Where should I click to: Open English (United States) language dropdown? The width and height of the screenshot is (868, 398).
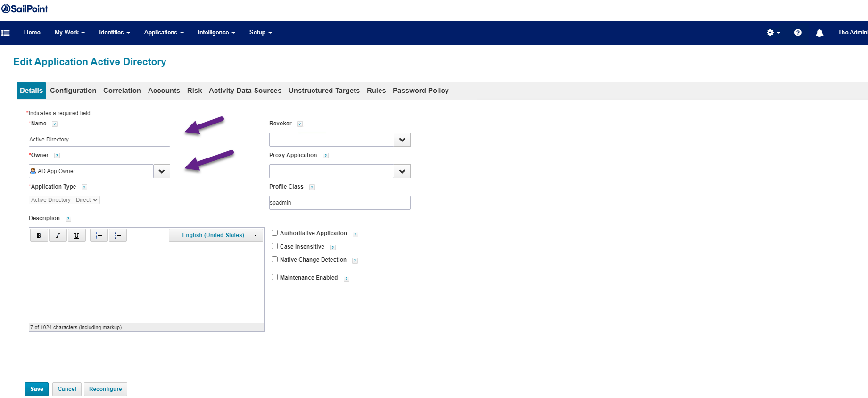[216, 235]
